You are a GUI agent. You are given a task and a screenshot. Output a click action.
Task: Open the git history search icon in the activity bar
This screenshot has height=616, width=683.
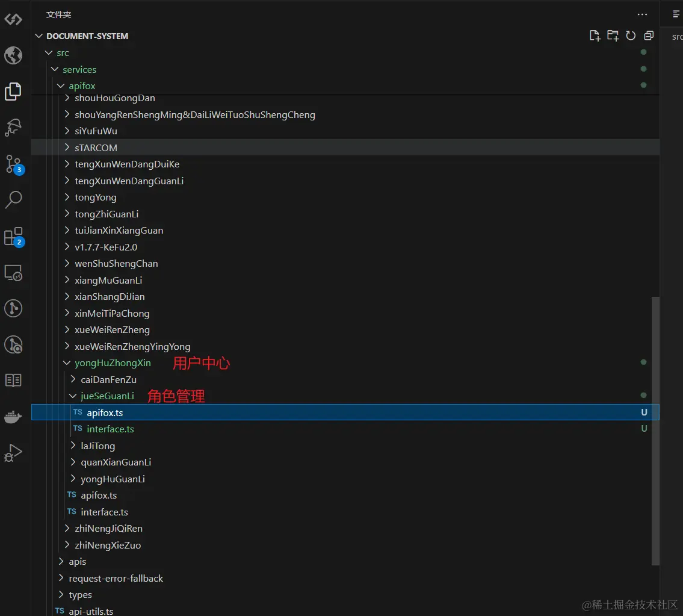coord(13,344)
